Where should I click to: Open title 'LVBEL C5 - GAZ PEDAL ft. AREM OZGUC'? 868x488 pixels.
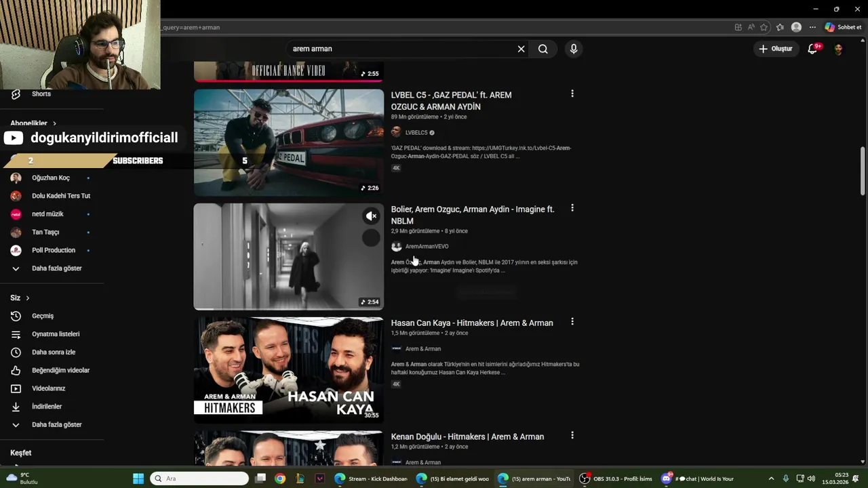pyautogui.click(x=452, y=101)
